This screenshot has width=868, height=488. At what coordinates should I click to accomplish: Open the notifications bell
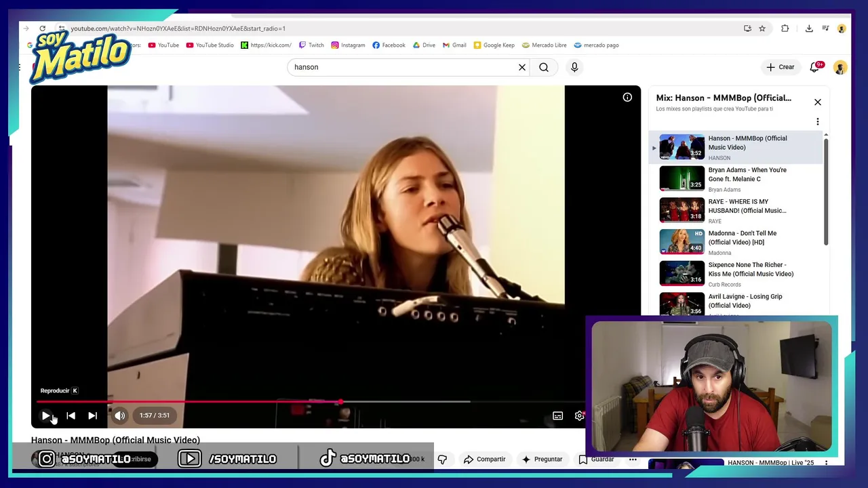[x=816, y=67]
